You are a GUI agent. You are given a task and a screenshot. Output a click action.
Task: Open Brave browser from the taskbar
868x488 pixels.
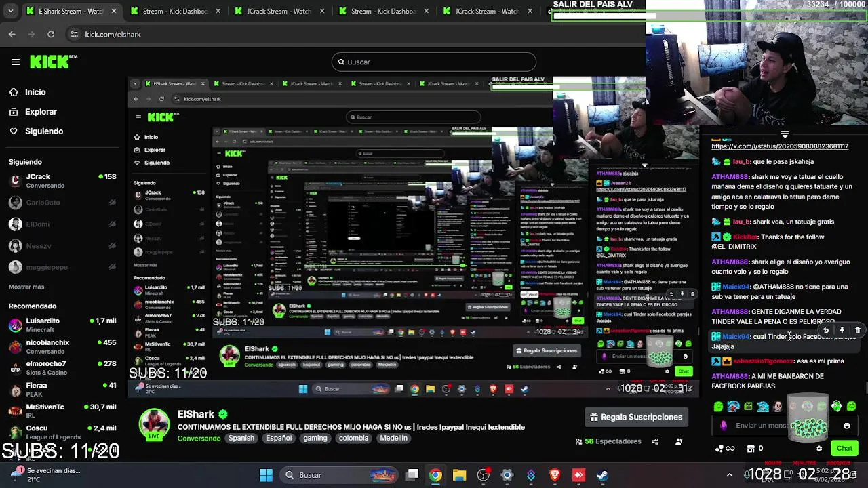[555, 475]
